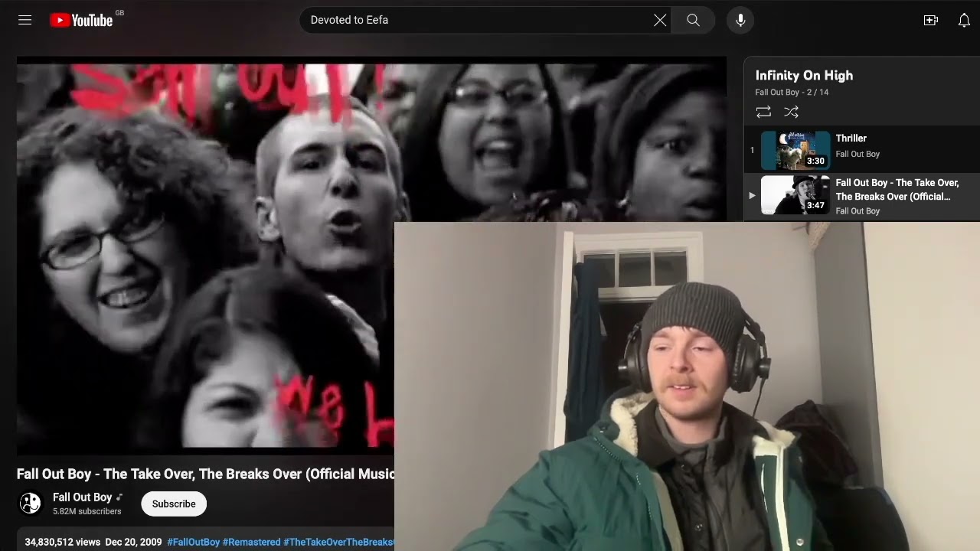Open Fall Out Boy link under the playlist title
This screenshot has width=980, height=551.
click(777, 92)
